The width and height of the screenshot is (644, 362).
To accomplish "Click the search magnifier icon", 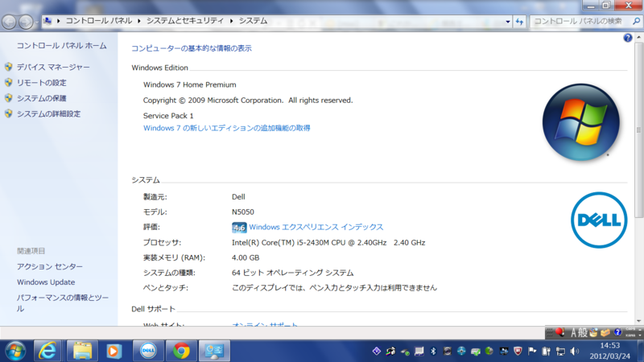I will click(x=637, y=22).
